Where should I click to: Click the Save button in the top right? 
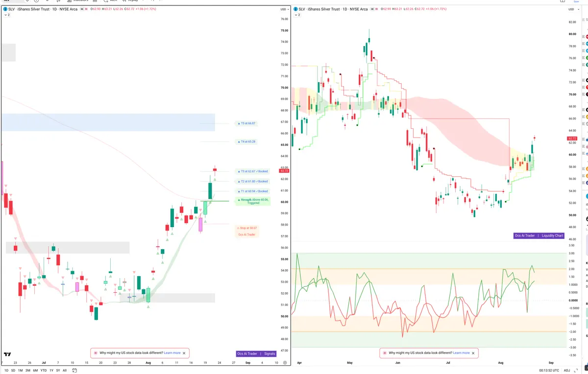pos(576,1)
